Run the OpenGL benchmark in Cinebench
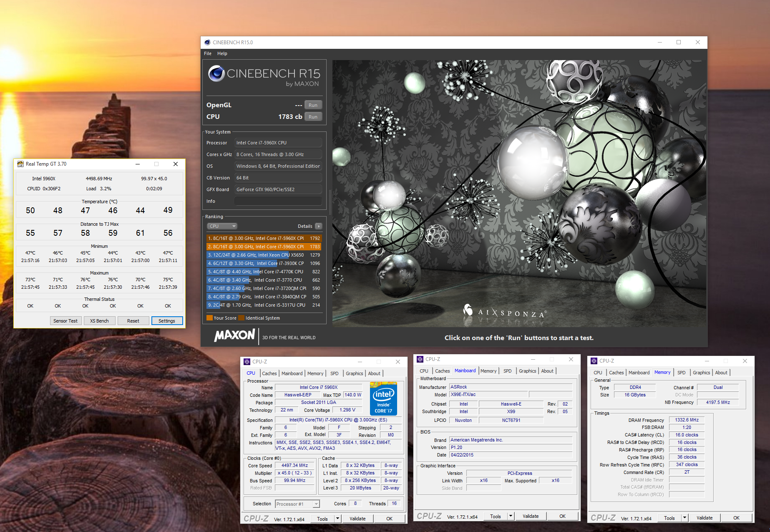Image resolution: width=770 pixels, height=532 pixels. (313, 105)
